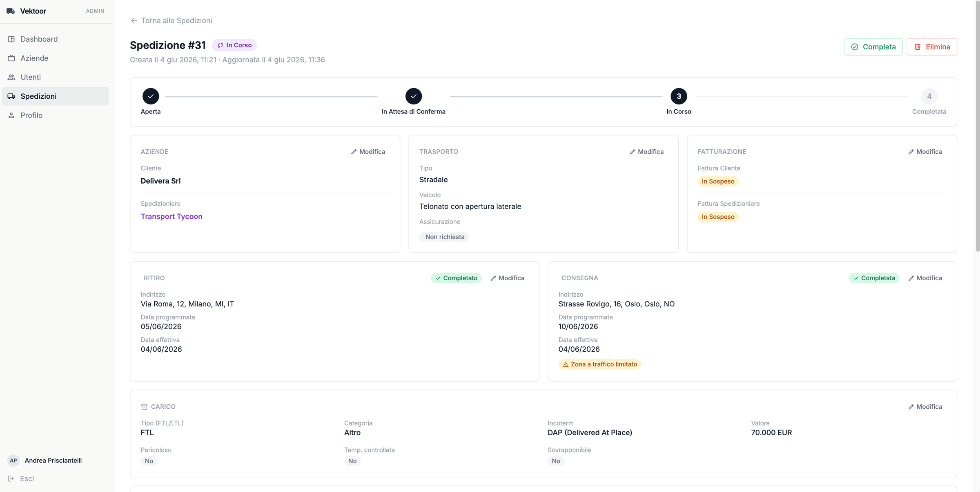Click the AP user avatar

[13, 461]
